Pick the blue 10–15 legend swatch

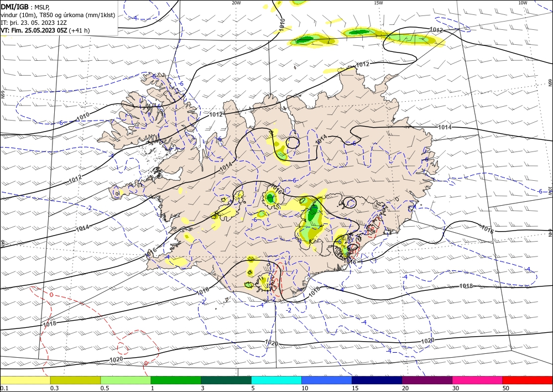click(327, 380)
